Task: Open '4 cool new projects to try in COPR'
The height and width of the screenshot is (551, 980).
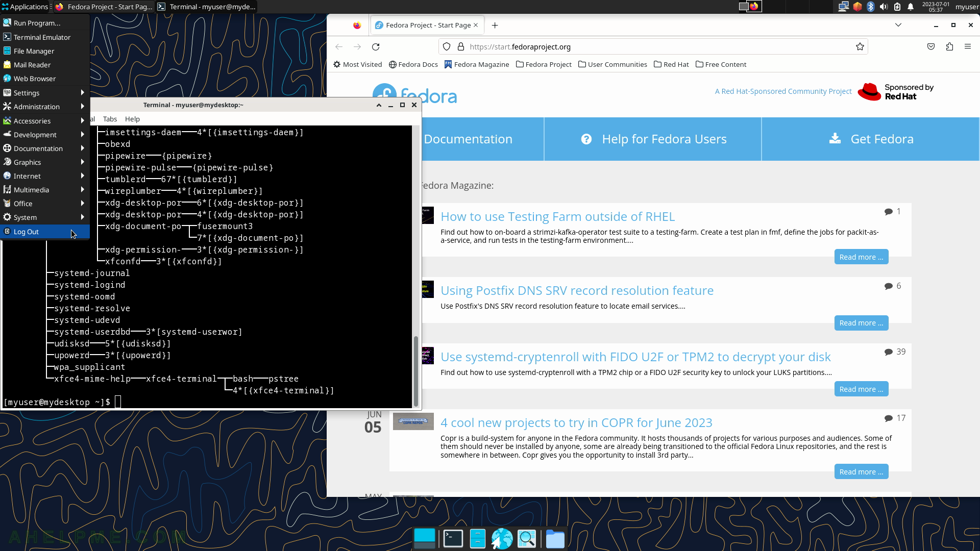Action: coord(576,422)
